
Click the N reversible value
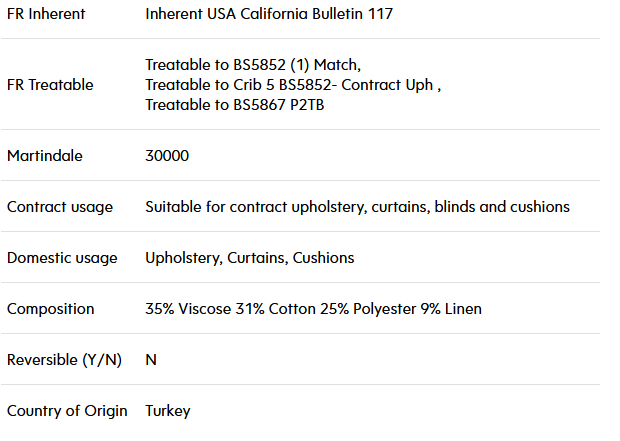[151, 360]
